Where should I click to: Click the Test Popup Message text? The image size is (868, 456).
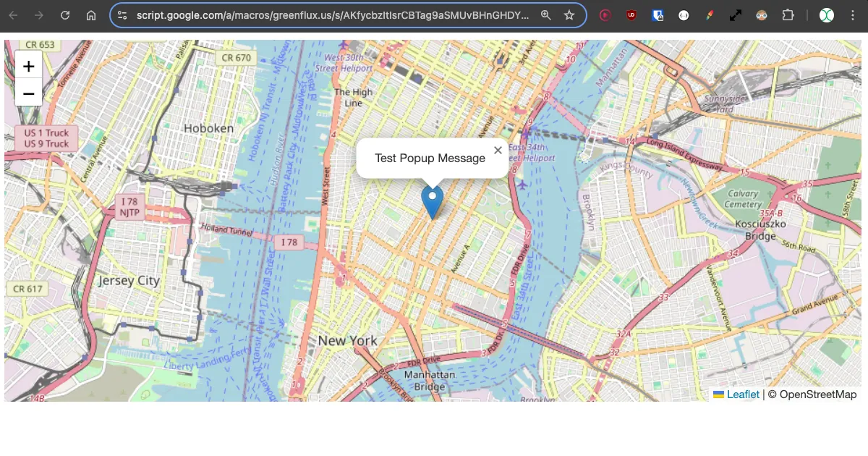point(430,159)
